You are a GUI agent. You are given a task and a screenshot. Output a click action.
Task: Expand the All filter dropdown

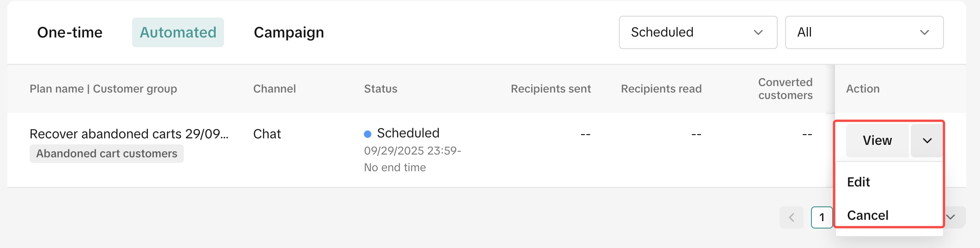[x=864, y=32]
